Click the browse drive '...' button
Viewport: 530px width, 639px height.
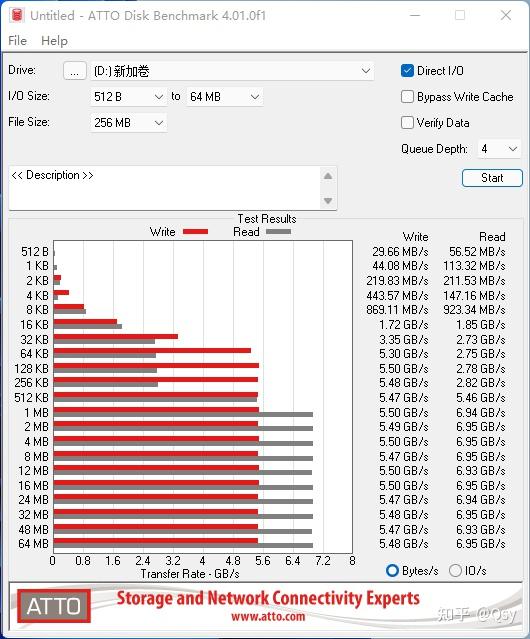pyautogui.click(x=75, y=71)
